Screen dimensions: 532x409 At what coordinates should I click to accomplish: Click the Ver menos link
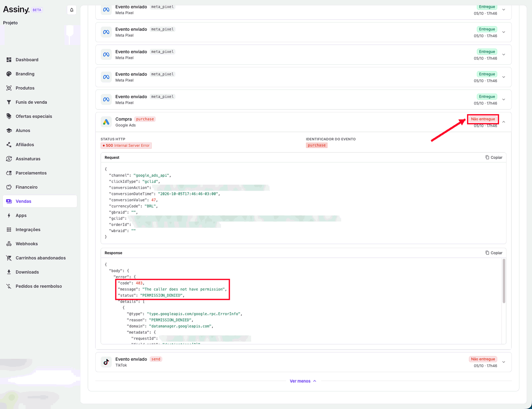(303, 381)
